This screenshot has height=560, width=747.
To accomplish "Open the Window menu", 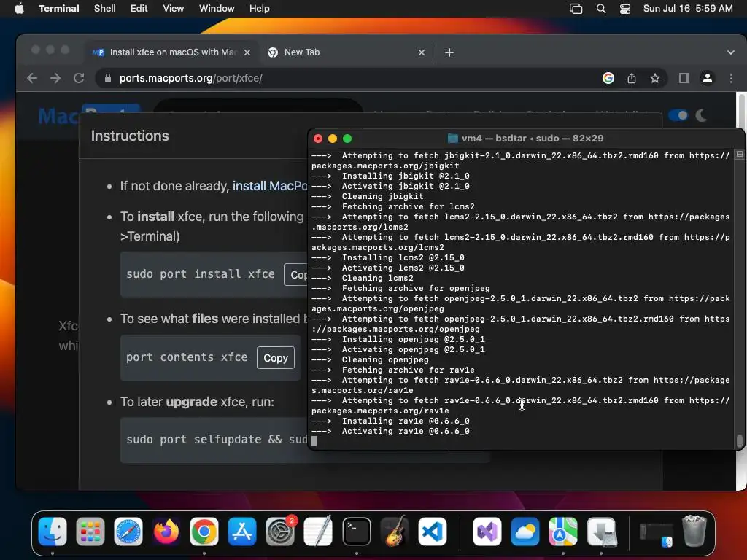I will click(217, 8).
